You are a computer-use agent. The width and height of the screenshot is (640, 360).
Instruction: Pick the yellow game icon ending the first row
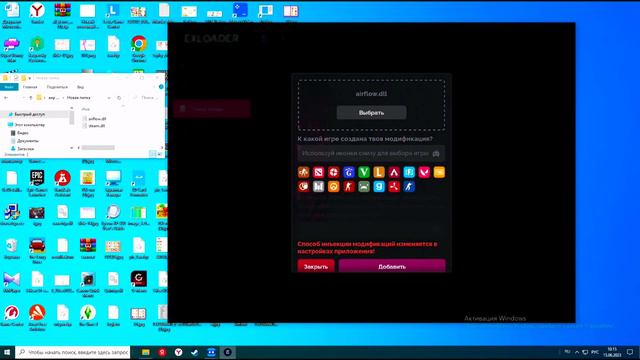[439, 172]
